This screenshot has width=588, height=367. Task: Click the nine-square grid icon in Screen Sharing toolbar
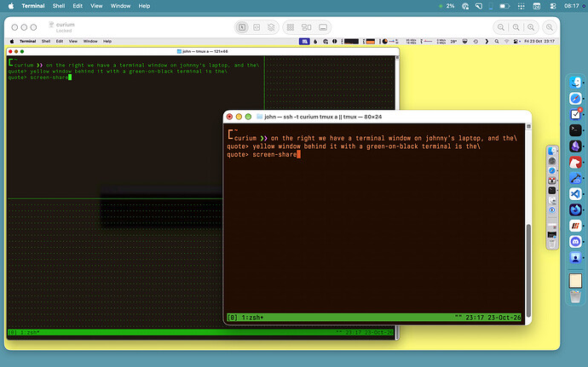pyautogui.click(x=291, y=27)
